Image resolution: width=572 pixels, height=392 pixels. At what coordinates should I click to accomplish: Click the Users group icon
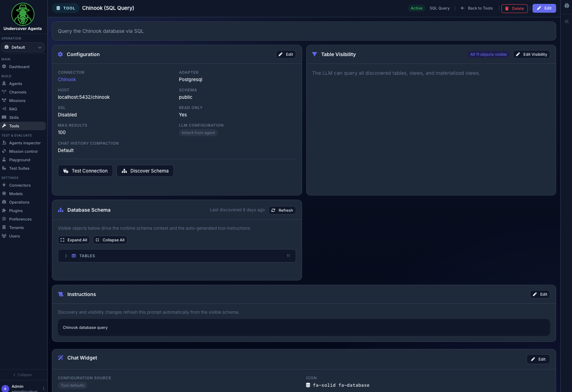(4, 236)
